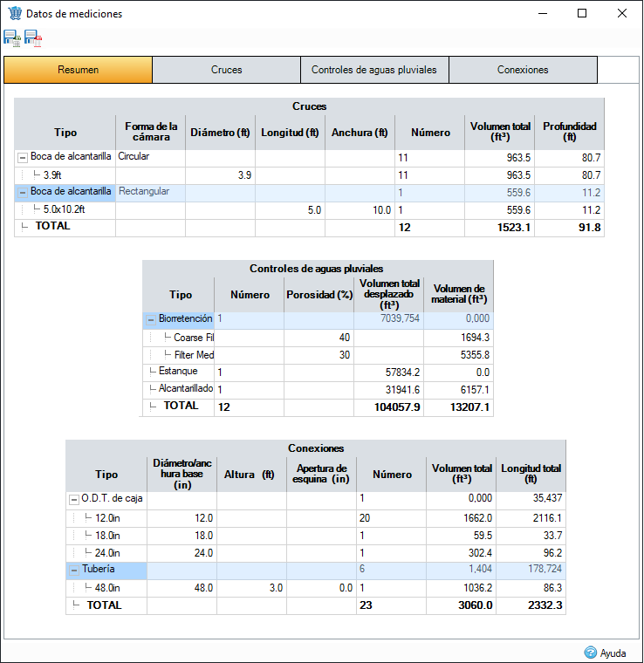This screenshot has width=644, height=663.
Task: Click the 'Volumen total desplazado' column header
Action: [x=389, y=295]
